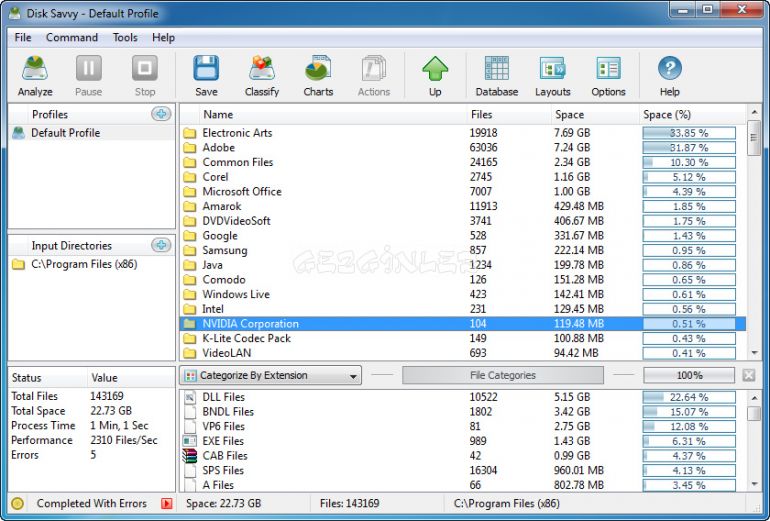The height and width of the screenshot is (521, 770).
Task: Add a new profile with plus icon
Action: pos(161,114)
